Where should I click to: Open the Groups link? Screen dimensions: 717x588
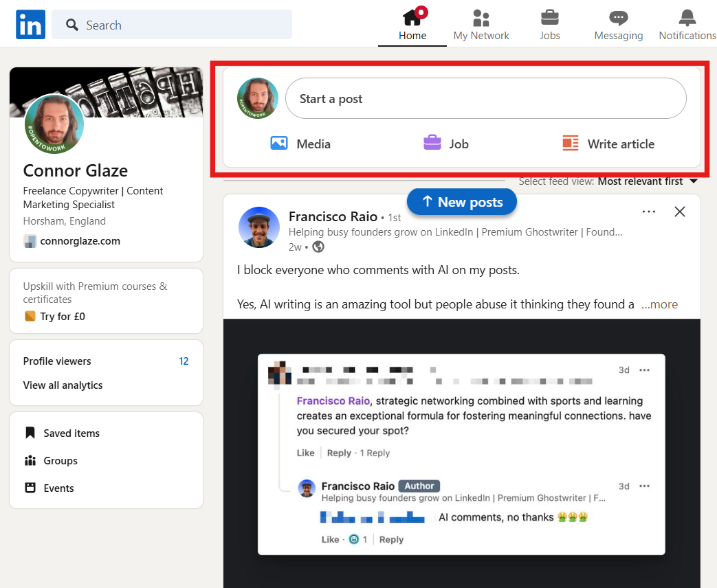pos(60,460)
